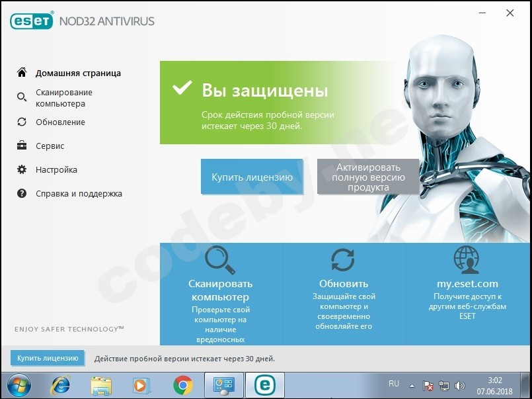Click the ENJOY SAFER TECHNOLOGY slogan

point(69,329)
